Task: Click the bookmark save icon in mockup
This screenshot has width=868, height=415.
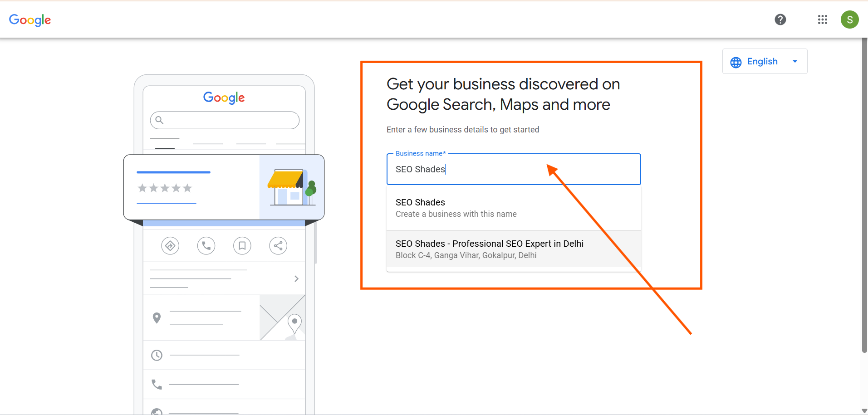Action: [x=242, y=246]
